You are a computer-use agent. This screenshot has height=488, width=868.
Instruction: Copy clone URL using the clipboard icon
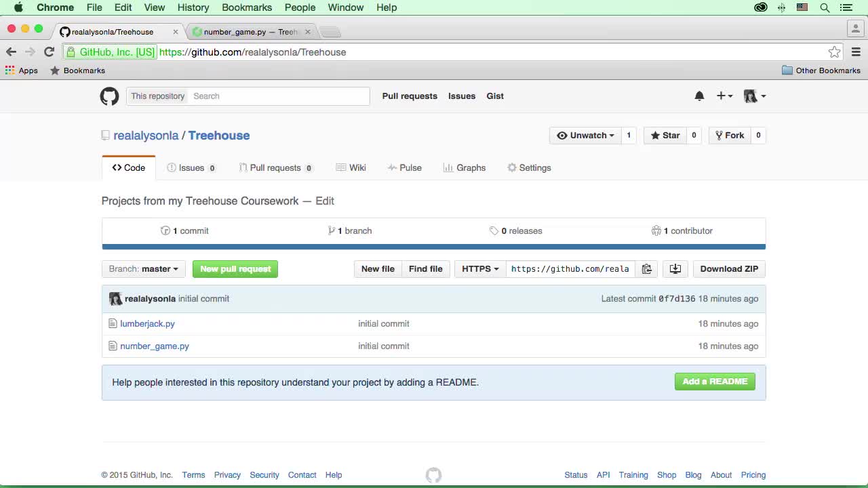coord(647,268)
